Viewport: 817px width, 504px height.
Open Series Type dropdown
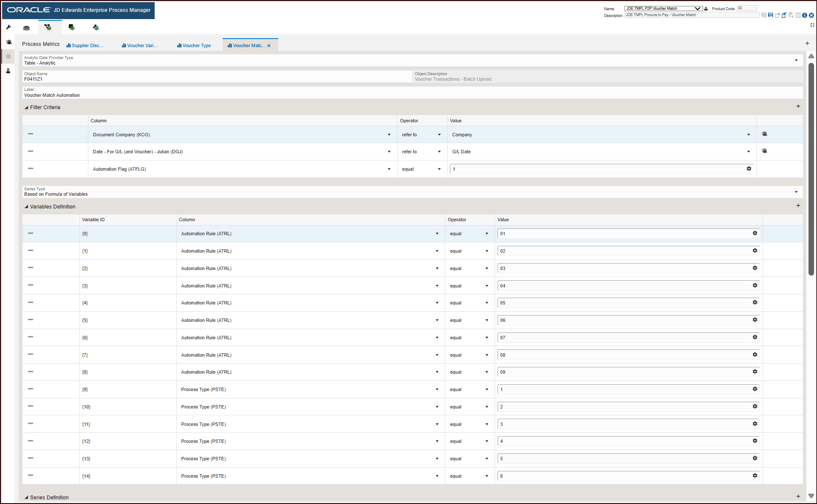pyautogui.click(x=796, y=192)
